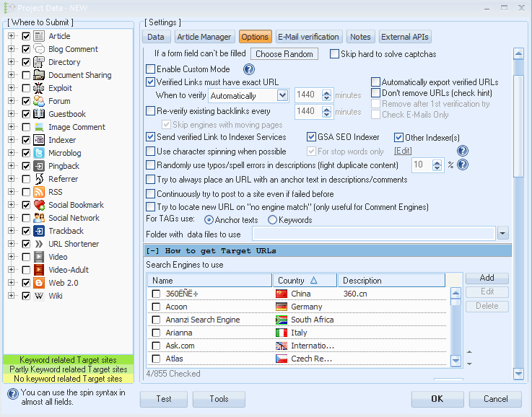
Task: Expand the Wiki tree node
Action: pos(12,296)
